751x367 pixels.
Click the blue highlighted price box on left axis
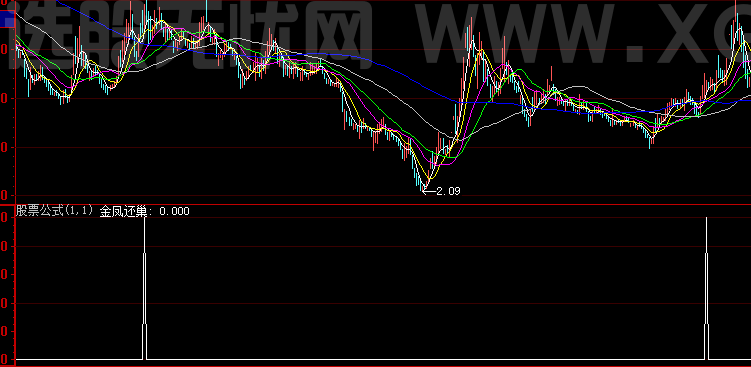(x=7, y=19)
